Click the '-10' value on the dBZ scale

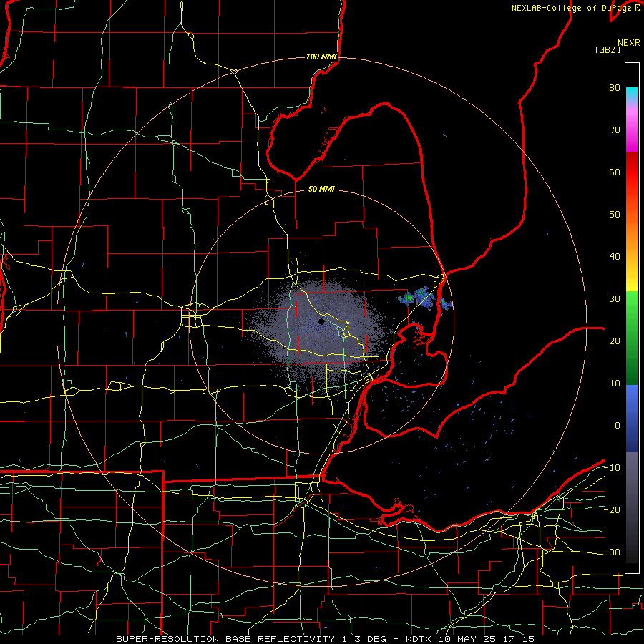(612, 468)
